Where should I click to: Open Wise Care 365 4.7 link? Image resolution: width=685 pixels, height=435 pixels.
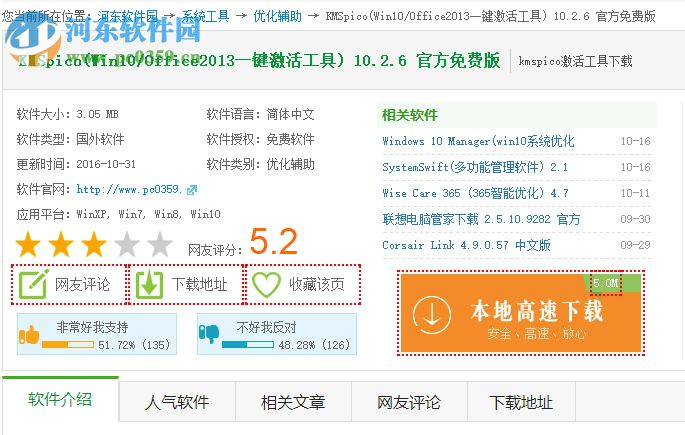coord(475,193)
